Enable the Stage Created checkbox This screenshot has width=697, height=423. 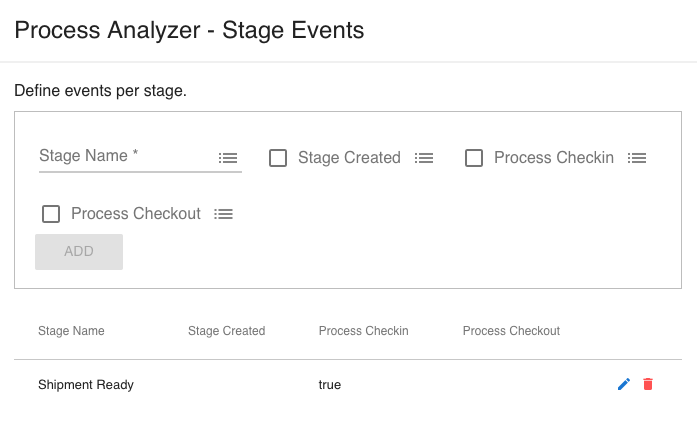(x=278, y=158)
